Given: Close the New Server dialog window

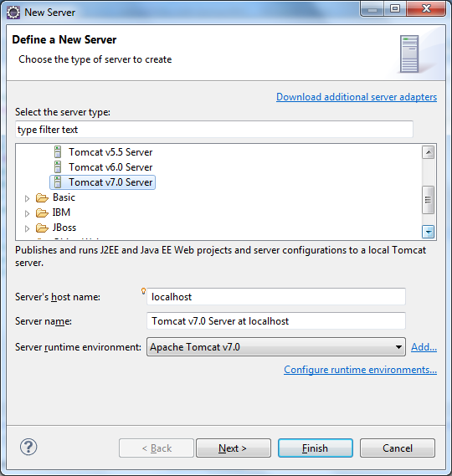Looking at the screenshot, I should [426, 9].
